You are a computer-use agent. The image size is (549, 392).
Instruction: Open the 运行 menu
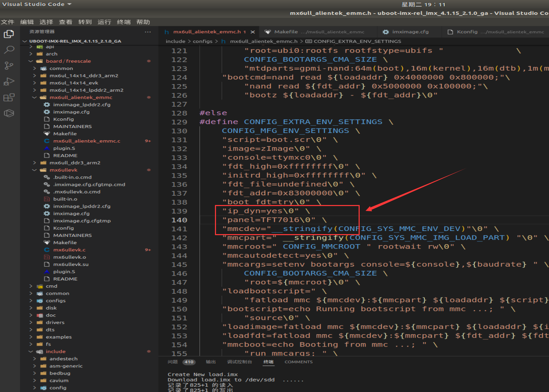pos(104,22)
